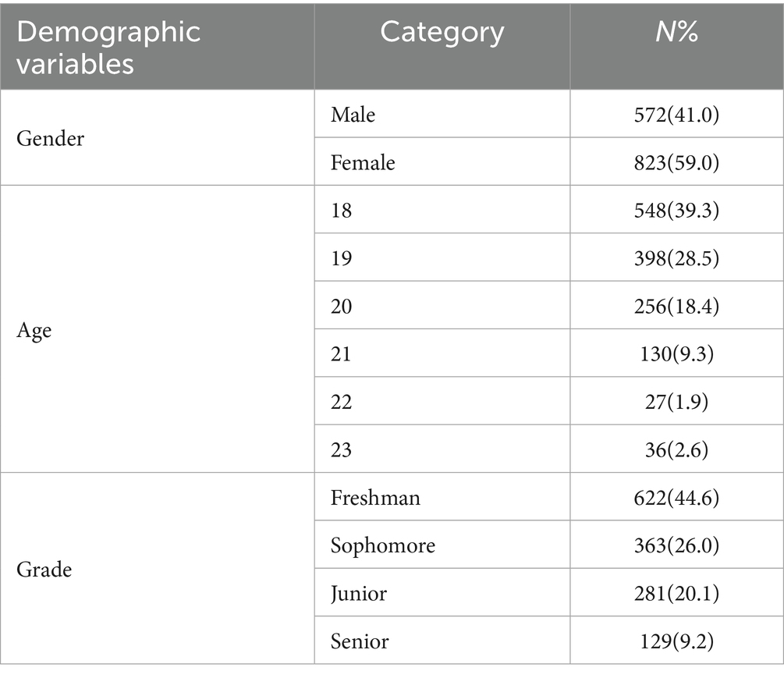Image resolution: width=784 pixels, height=678 pixels.
Task: Select the Sophomore category cell
Action: (382, 545)
